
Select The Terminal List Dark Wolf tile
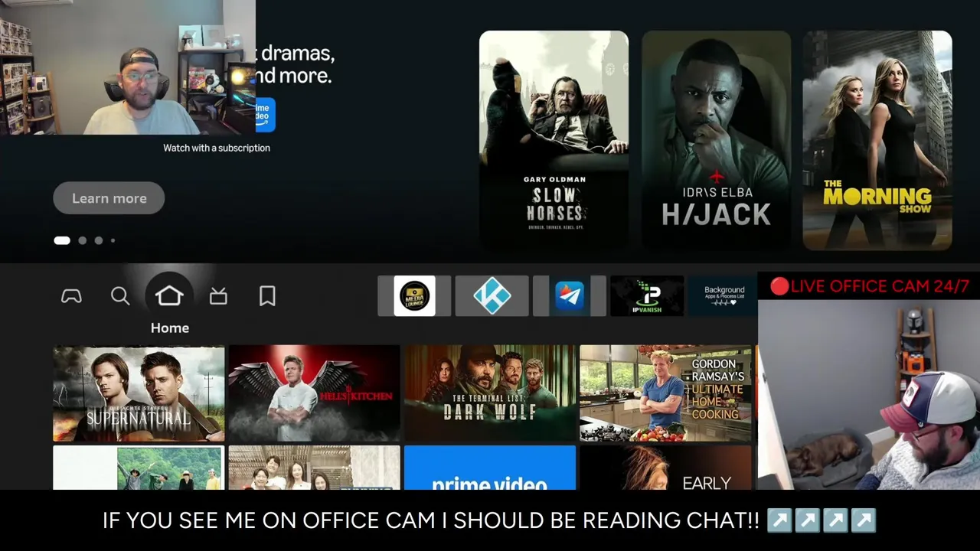pyautogui.click(x=490, y=393)
